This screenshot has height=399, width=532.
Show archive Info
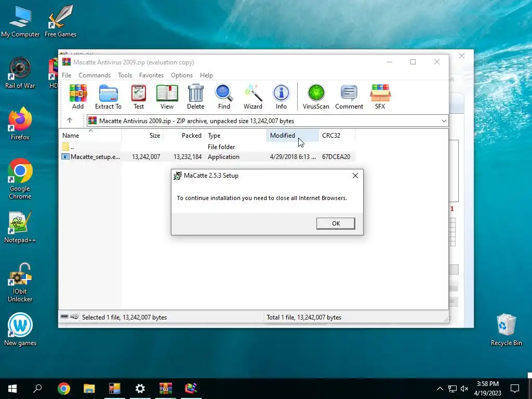click(x=281, y=97)
